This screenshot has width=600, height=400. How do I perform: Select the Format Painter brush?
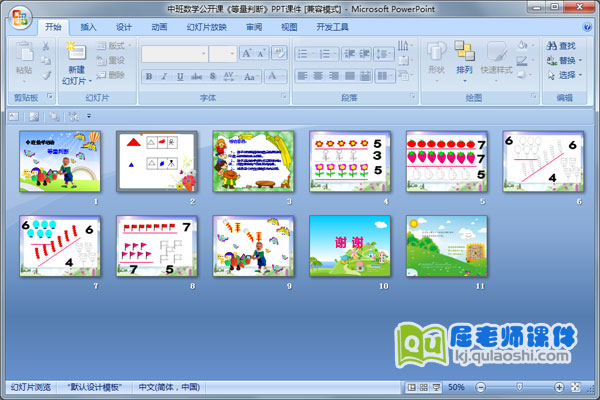[x=46, y=75]
